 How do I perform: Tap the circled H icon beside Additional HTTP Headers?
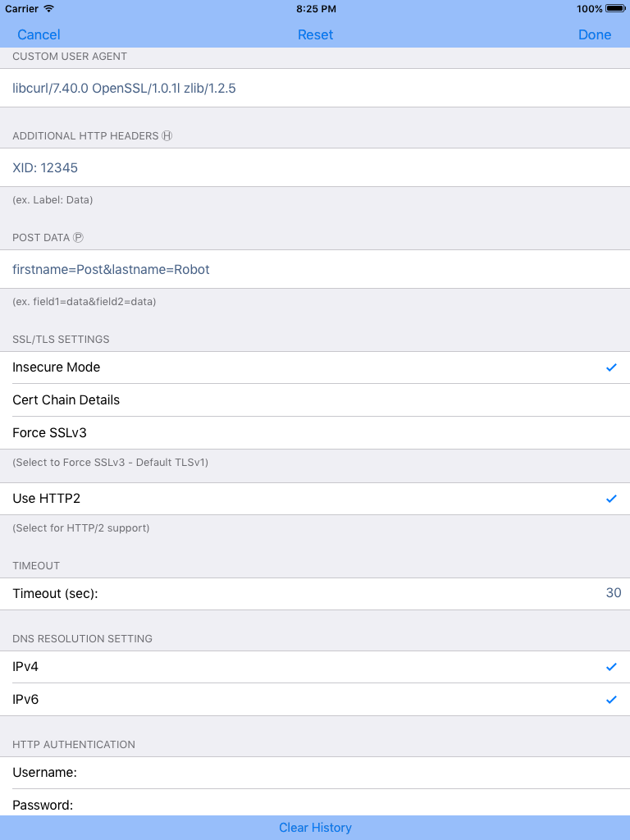click(x=167, y=135)
